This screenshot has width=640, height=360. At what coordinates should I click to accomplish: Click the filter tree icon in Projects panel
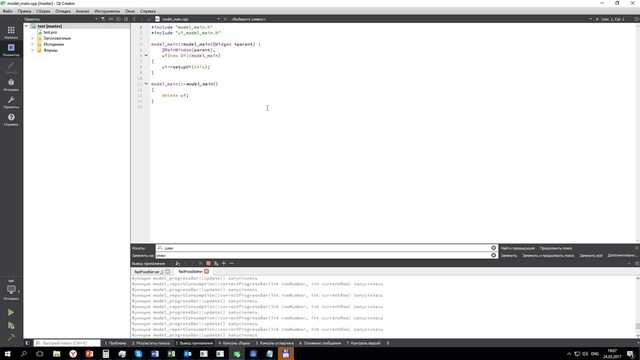click(x=103, y=19)
